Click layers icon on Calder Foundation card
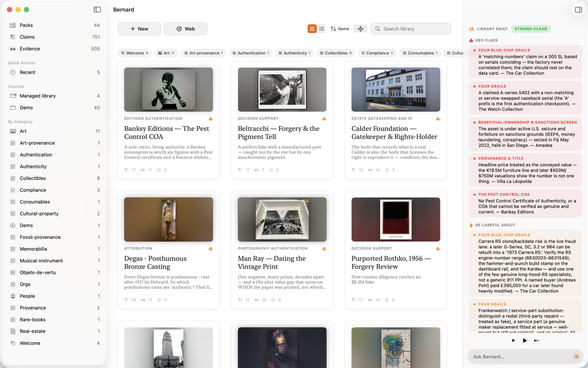 (387, 170)
